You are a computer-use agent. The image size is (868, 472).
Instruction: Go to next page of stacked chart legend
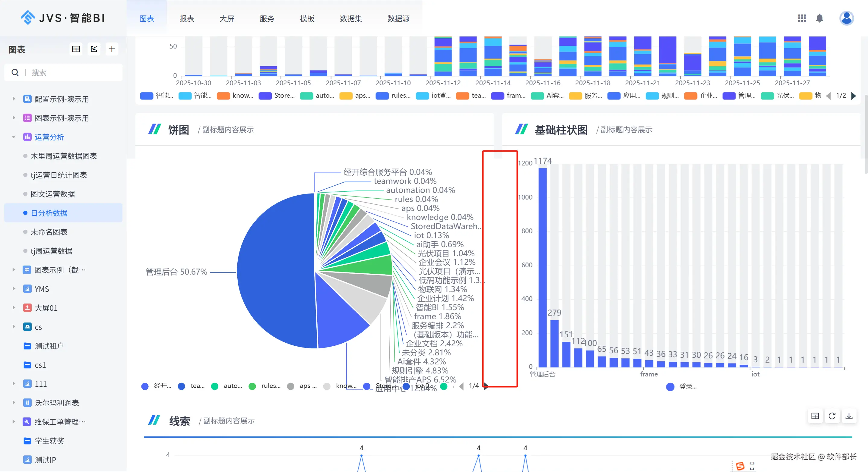tap(854, 96)
